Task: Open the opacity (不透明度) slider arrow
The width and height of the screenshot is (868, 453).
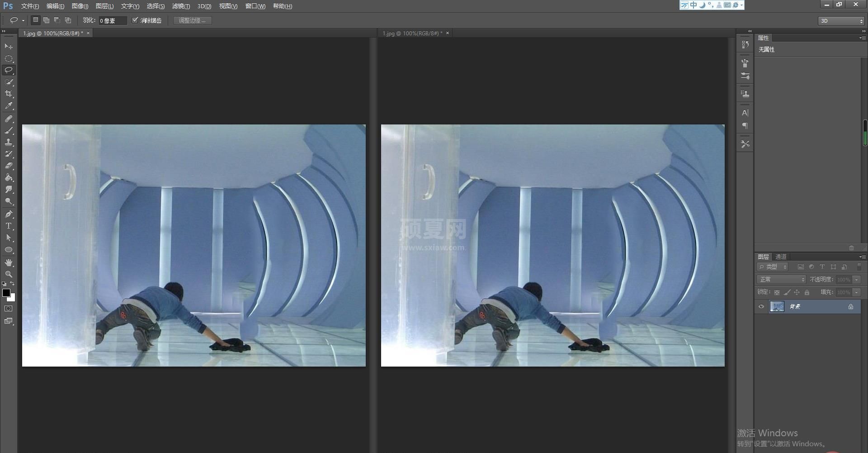Action: click(x=857, y=280)
